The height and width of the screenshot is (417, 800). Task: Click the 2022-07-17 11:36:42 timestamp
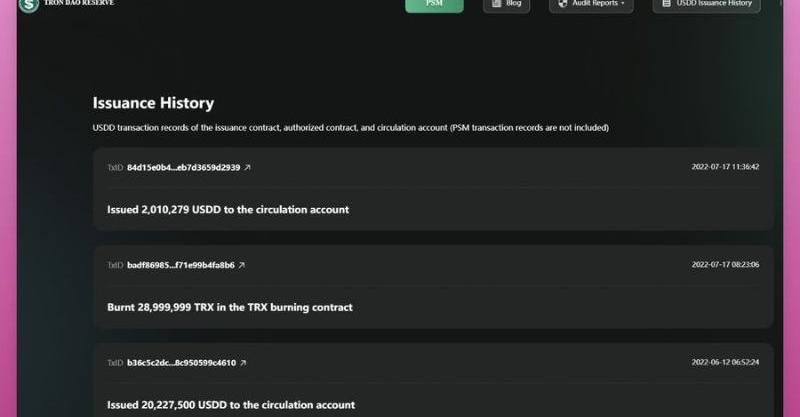click(x=724, y=167)
